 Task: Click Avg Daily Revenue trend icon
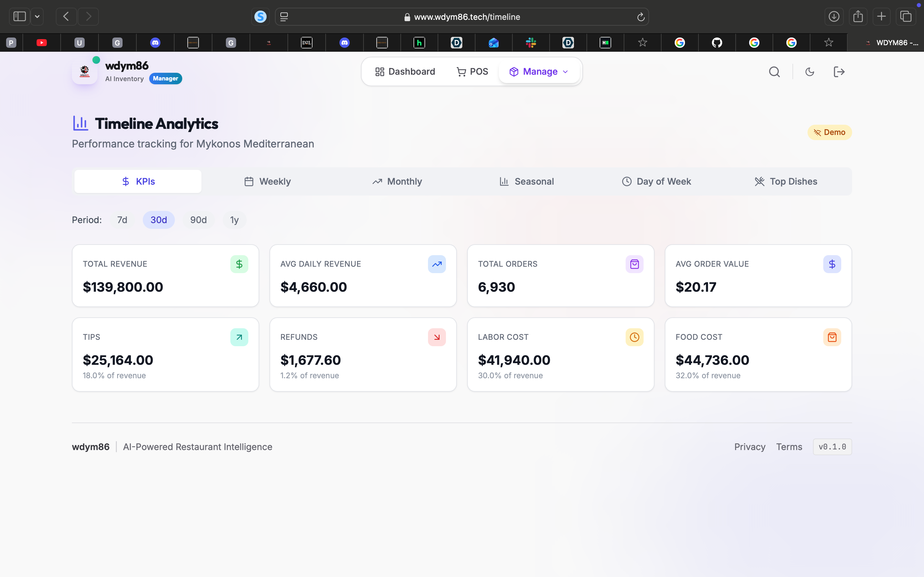[x=437, y=264]
